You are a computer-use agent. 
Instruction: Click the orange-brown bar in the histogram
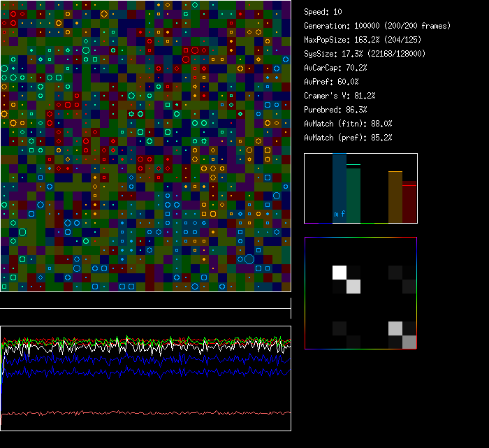click(395, 197)
